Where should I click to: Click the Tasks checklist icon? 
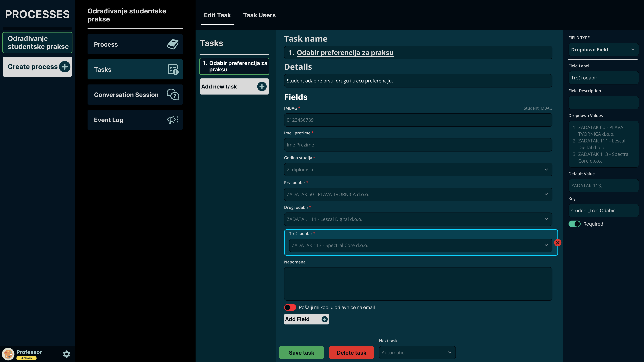[x=173, y=69]
